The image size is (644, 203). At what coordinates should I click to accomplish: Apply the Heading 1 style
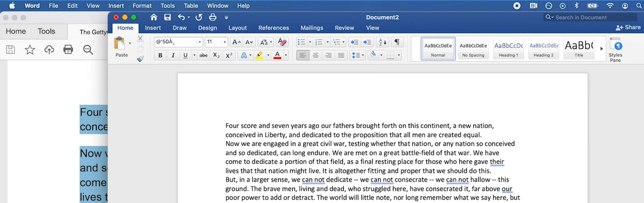[x=508, y=48]
